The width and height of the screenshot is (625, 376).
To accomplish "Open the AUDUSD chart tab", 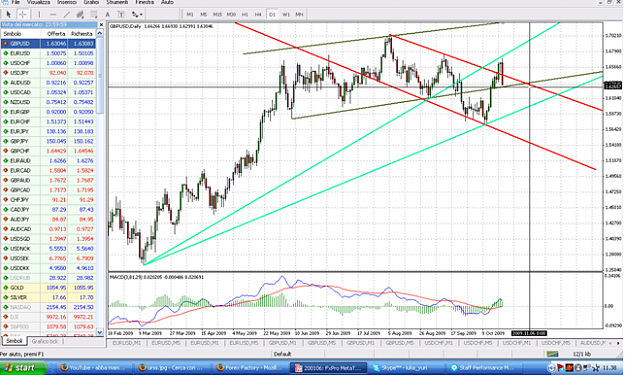I will (593, 343).
